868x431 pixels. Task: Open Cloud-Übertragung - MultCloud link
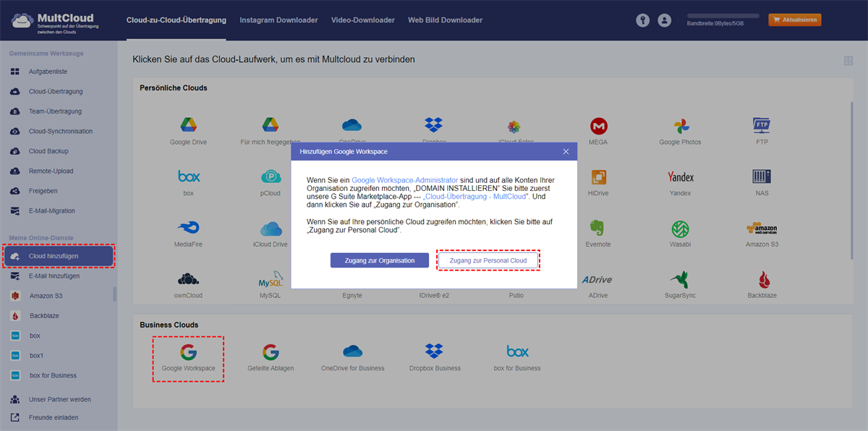pyautogui.click(x=475, y=196)
